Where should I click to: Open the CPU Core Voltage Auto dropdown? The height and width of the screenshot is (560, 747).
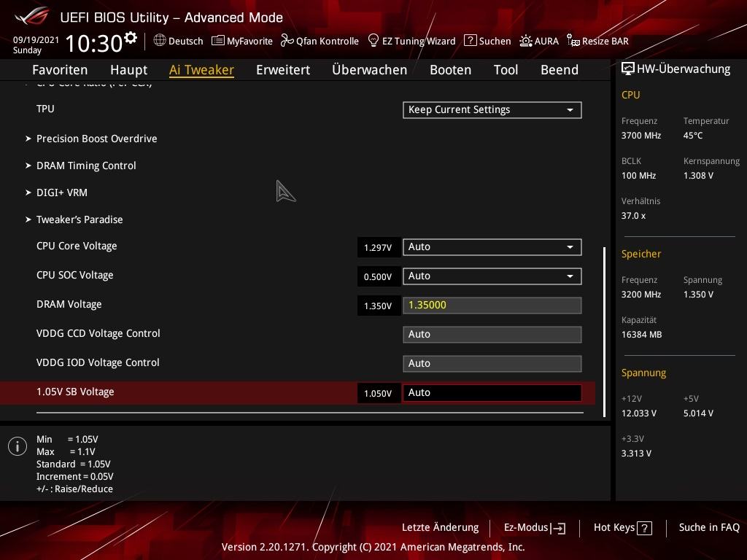492,247
